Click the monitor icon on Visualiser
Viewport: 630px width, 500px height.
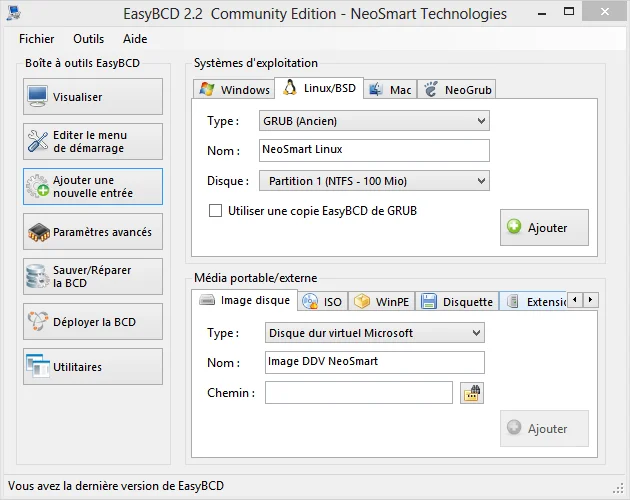pos(38,96)
